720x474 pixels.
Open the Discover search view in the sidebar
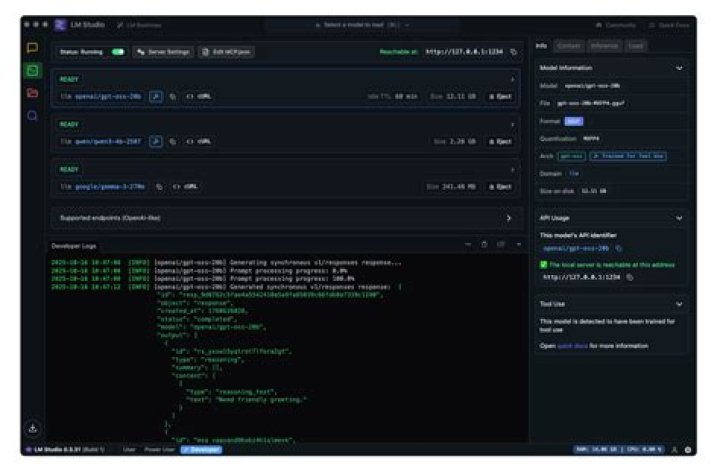point(32,116)
